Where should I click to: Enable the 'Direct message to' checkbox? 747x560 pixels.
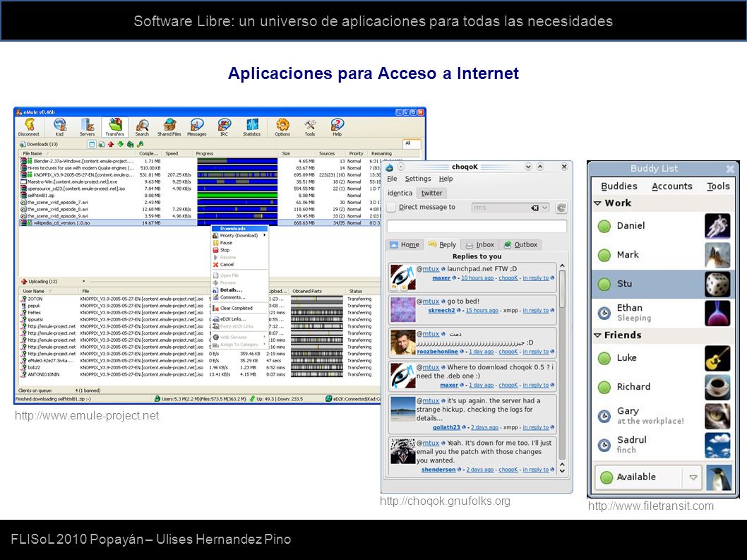391,208
